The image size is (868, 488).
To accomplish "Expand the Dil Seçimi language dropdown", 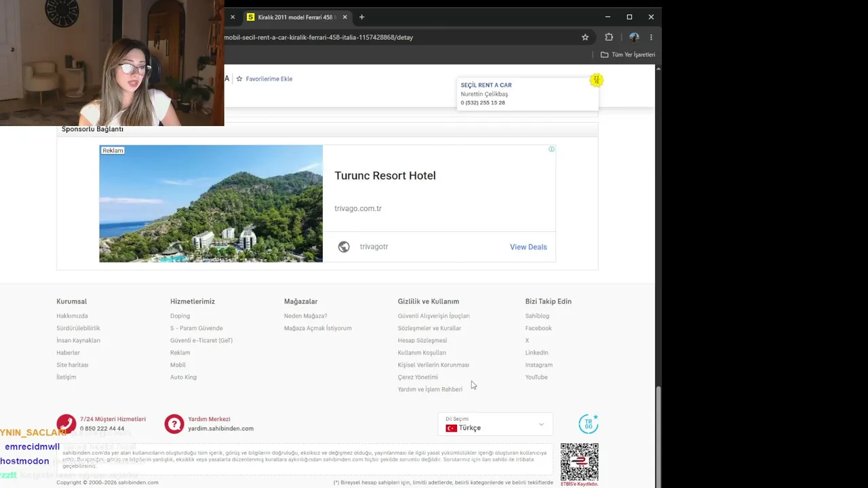I will click(495, 424).
